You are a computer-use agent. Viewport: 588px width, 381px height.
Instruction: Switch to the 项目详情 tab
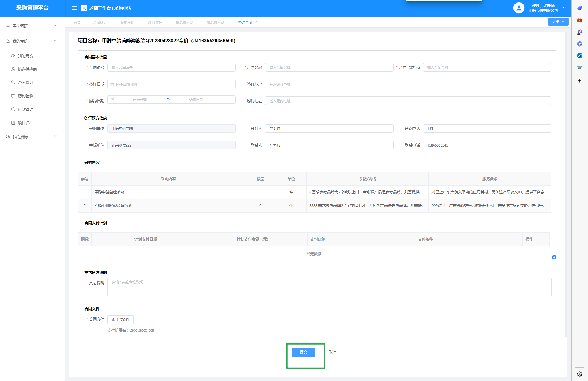coord(155,23)
